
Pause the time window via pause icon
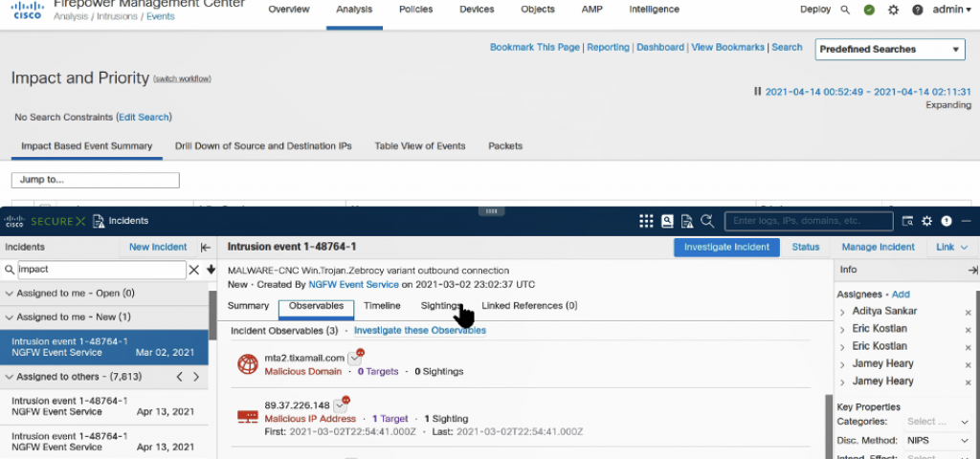pos(758,91)
